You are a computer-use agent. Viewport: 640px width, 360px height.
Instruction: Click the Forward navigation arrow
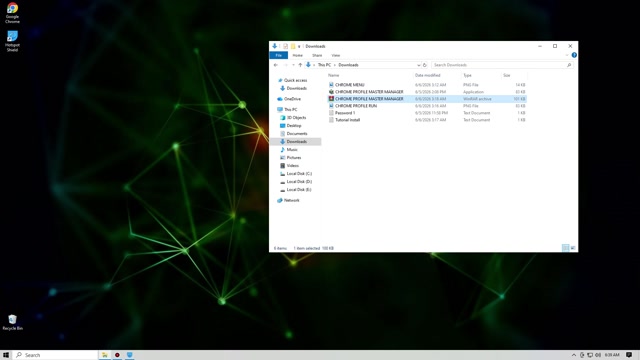tap(285, 65)
